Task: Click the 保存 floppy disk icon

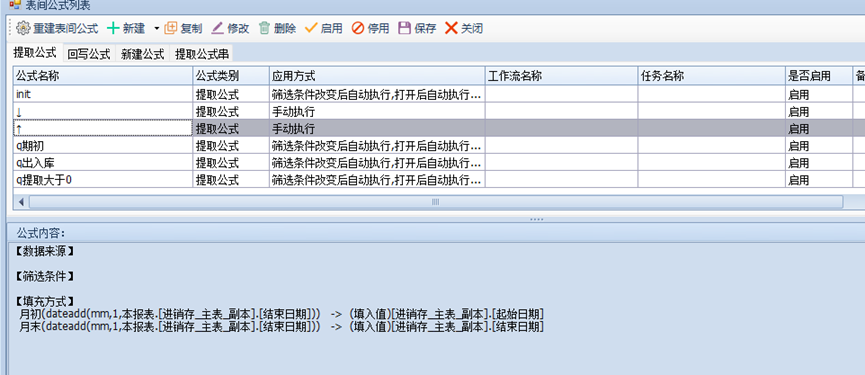Action: (405, 28)
